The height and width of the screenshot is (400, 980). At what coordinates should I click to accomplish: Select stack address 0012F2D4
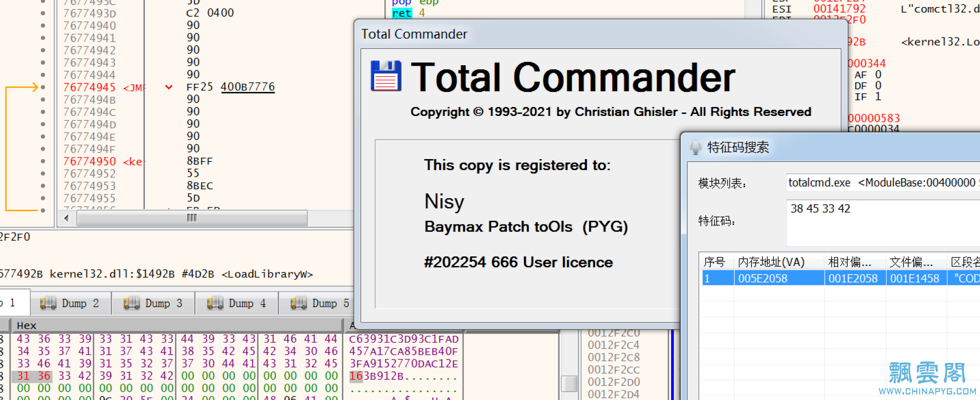coord(614,394)
